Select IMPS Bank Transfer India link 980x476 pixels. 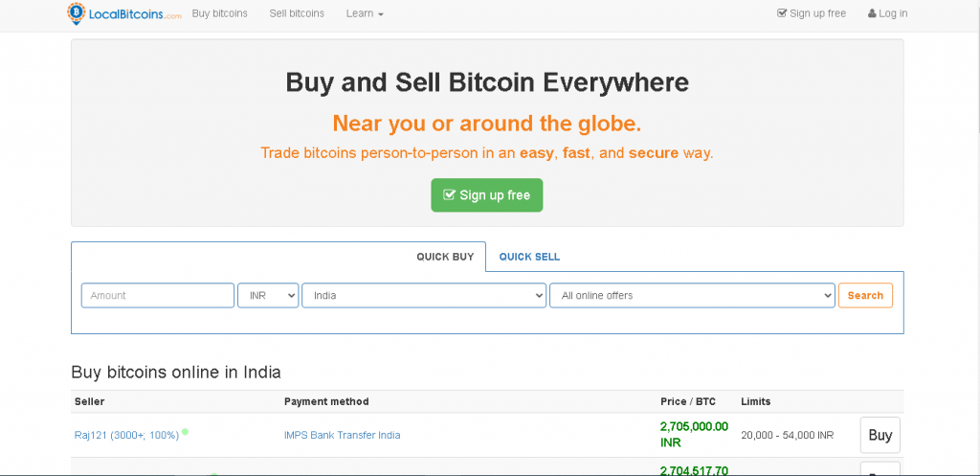coord(342,435)
